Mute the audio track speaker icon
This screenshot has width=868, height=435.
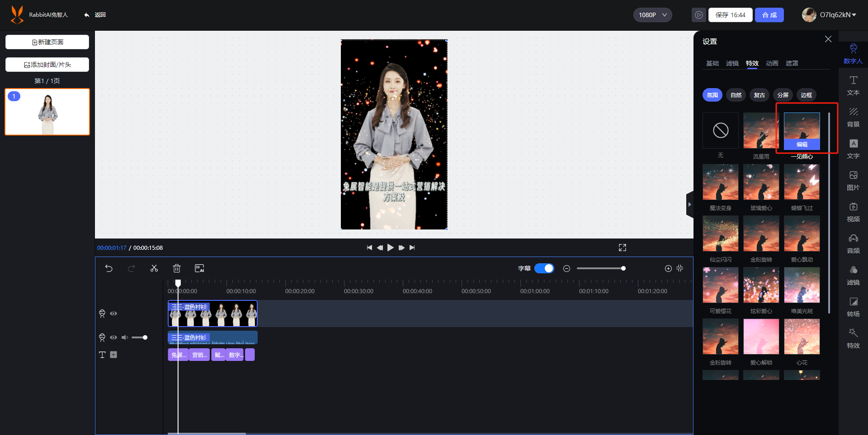125,337
